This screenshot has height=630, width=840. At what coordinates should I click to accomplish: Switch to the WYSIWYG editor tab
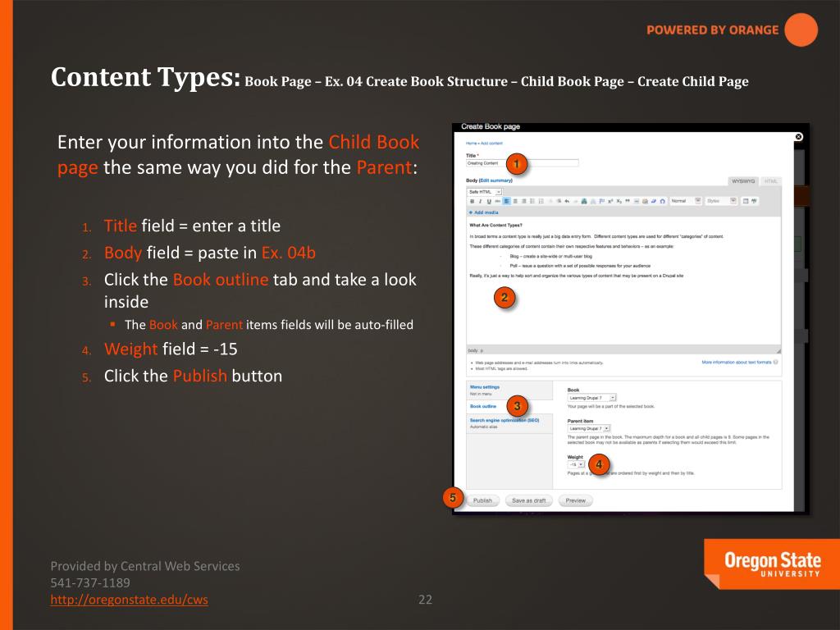[743, 181]
